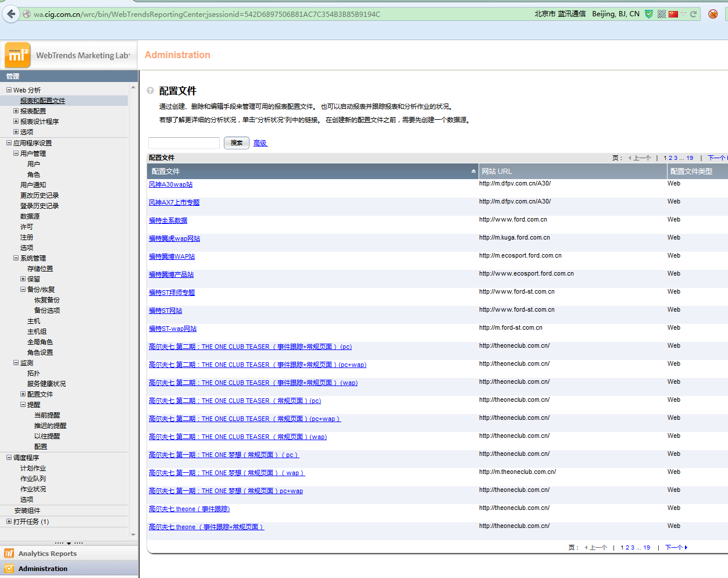Viewport: 728px width, 578px height.
Task: Open 服务健康状况 in the sidebar
Action: coord(47,384)
